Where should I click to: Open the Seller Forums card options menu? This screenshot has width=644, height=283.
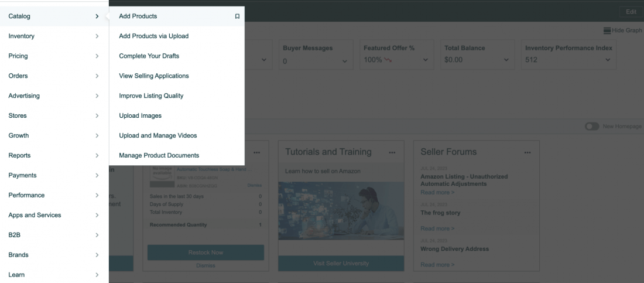coord(527,152)
